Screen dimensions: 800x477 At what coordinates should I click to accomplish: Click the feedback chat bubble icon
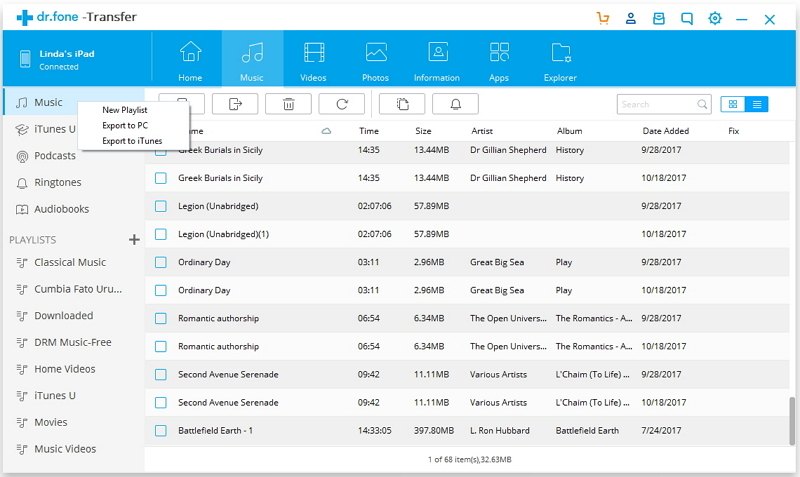(687, 19)
